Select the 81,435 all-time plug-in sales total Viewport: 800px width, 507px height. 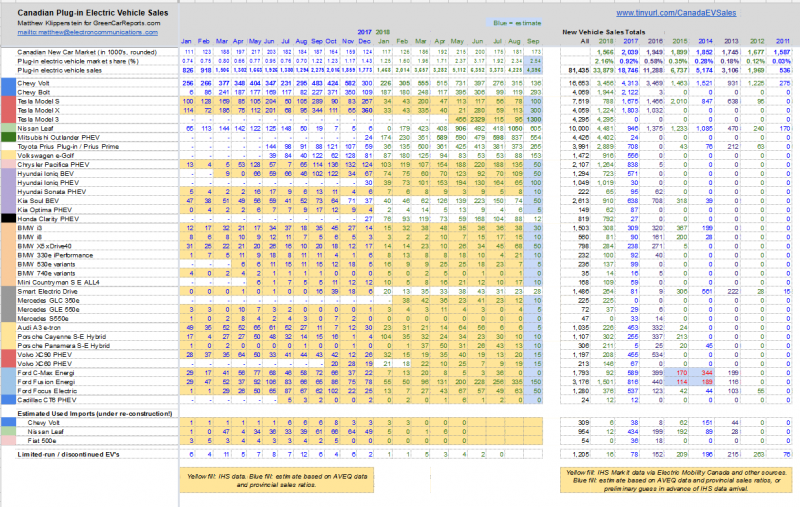[578, 70]
